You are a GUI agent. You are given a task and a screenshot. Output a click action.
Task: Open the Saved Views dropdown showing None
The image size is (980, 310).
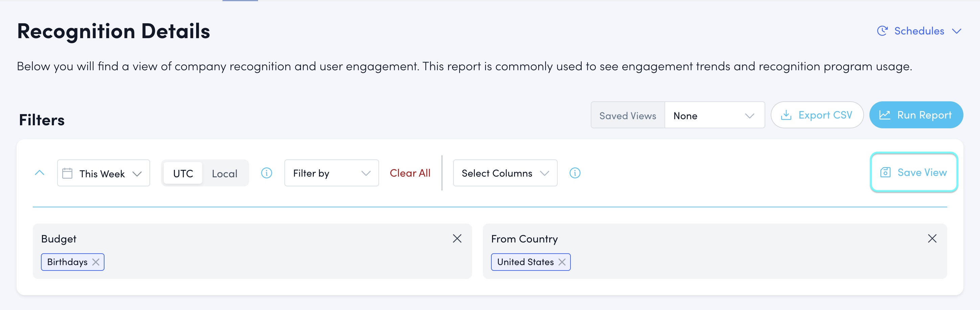[x=714, y=115]
